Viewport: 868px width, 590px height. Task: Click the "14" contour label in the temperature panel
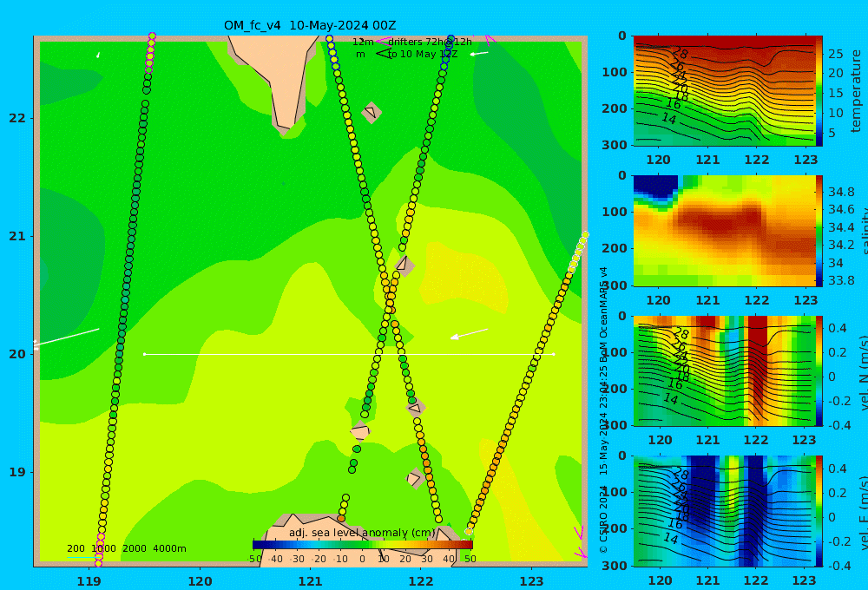(x=668, y=118)
